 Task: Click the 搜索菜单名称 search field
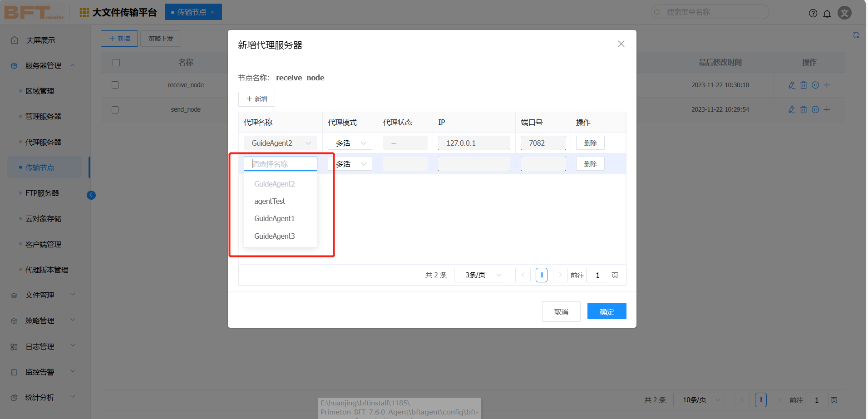pyautogui.click(x=713, y=12)
